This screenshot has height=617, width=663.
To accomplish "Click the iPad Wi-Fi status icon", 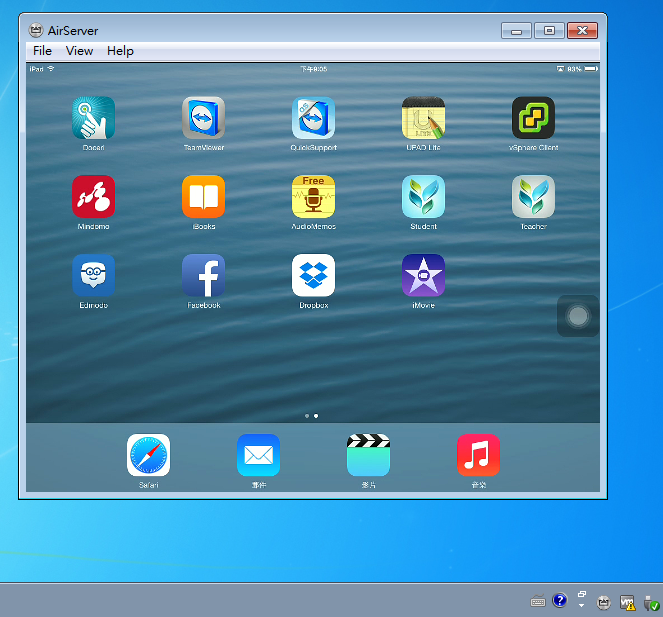I will click(51, 69).
